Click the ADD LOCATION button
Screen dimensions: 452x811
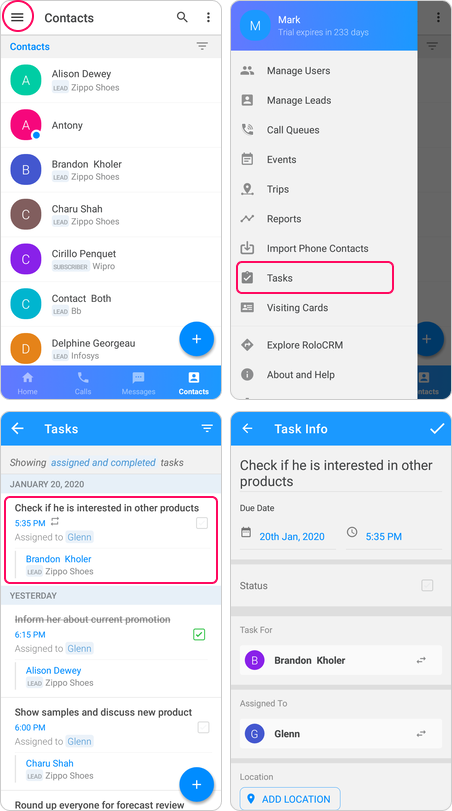[x=290, y=799]
